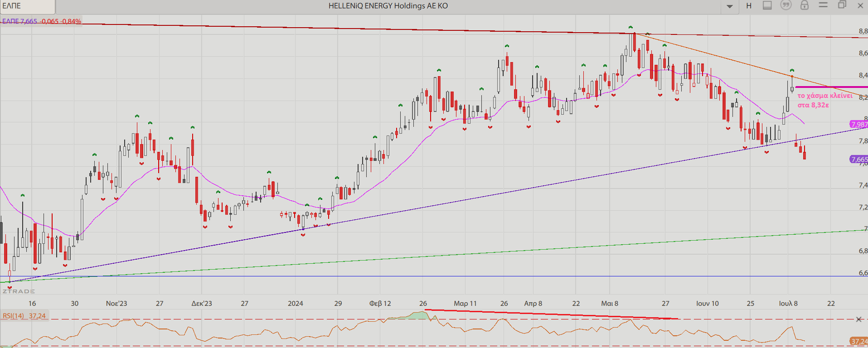Click the ΕΛΠΕ 7,665 -0,065 -0,84% quote label
The width and height of the screenshot is (868, 348).
[42, 21]
